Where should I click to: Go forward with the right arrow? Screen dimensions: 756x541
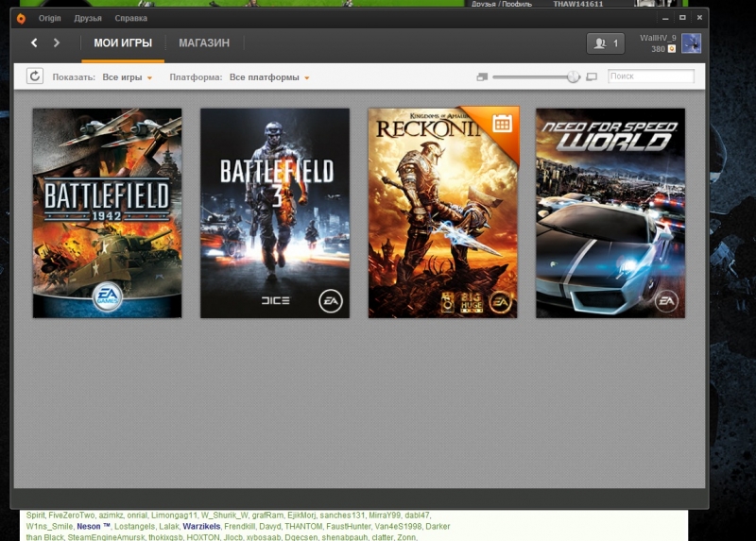pos(57,42)
